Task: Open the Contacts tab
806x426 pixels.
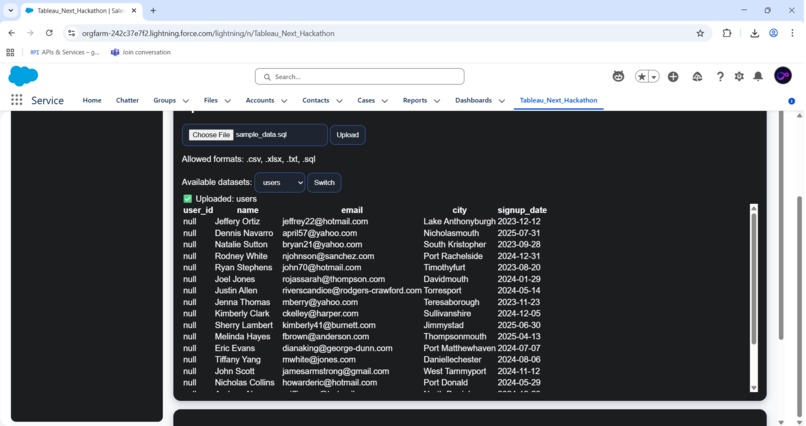Action: coord(316,100)
